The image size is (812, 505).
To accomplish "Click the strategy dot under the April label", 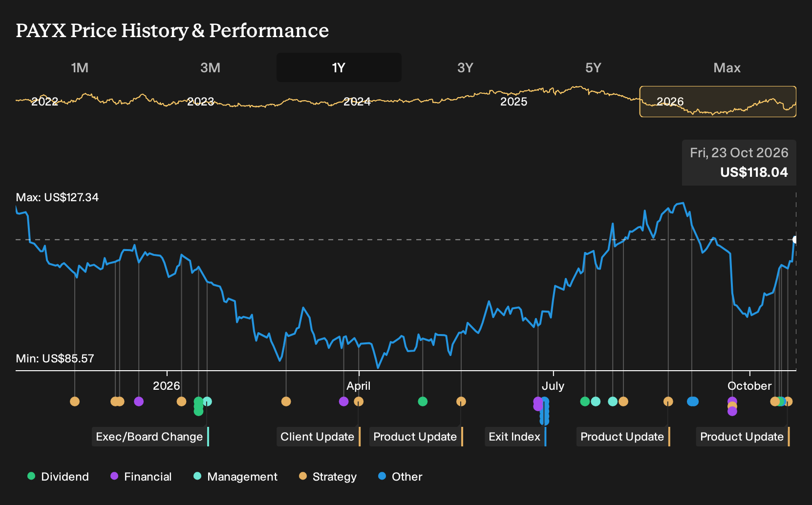I will (359, 401).
